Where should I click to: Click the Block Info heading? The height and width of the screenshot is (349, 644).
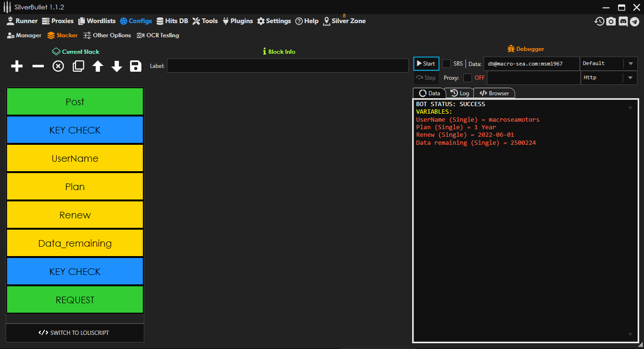[x=279, y=52]
